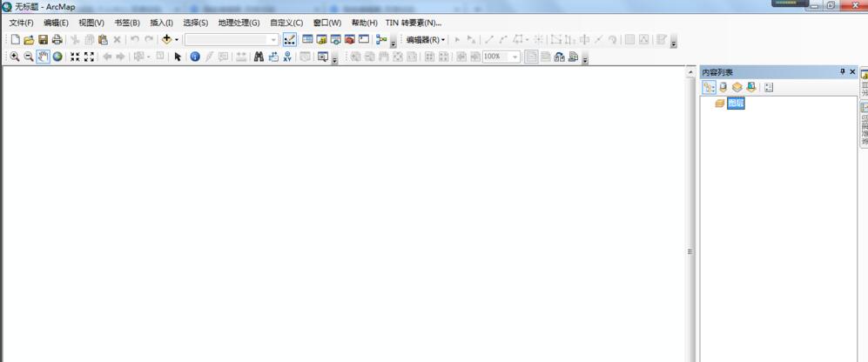
Task: Open the 地理处理(G) menu
Action: coord(239,23)
